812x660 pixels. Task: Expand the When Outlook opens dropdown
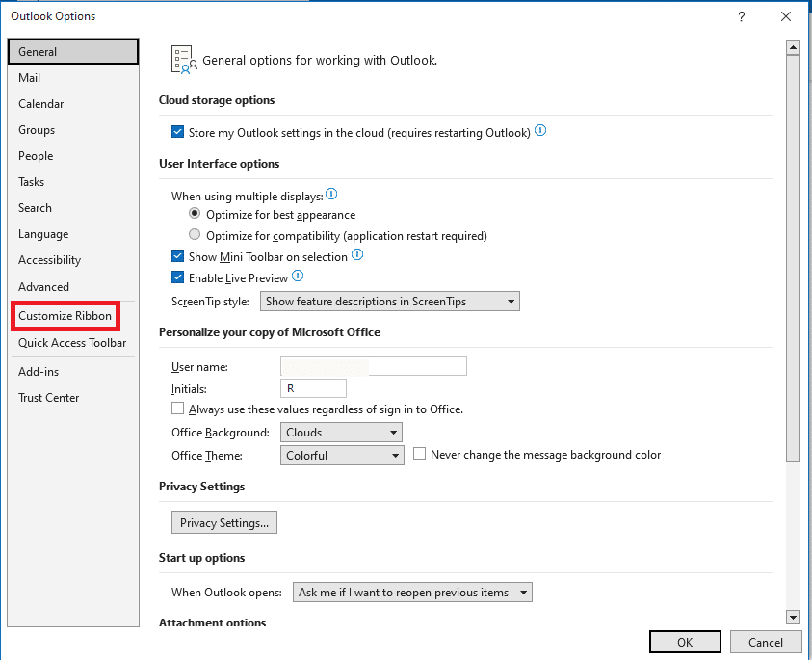tap(412, 593)
